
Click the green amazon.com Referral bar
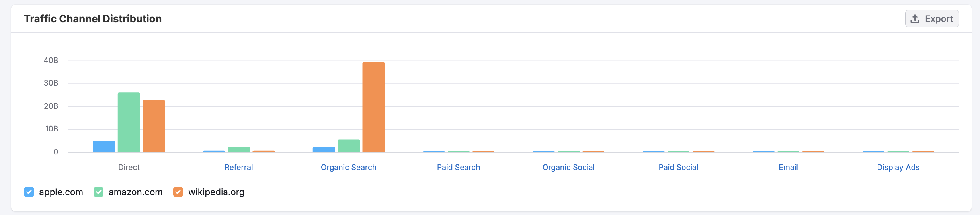239,150
